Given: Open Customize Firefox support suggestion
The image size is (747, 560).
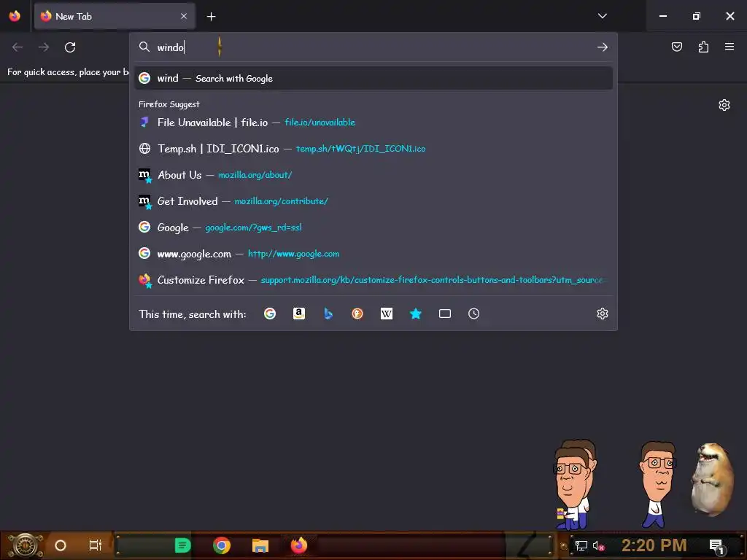Looking at the screenshot, I should pos(373,279).
